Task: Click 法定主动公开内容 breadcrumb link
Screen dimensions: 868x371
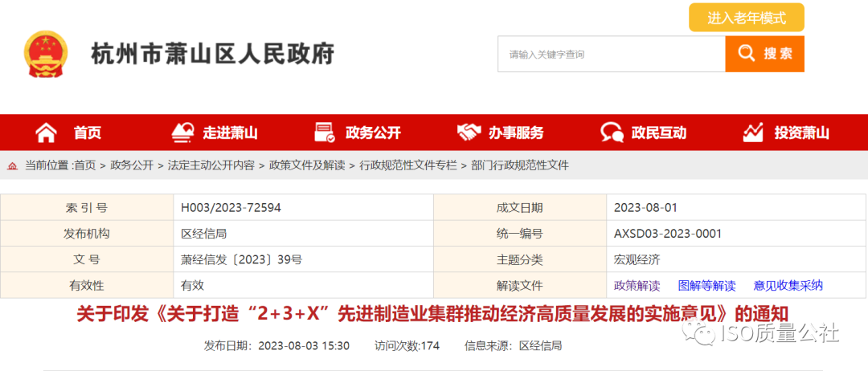Action: pos(211,165)
